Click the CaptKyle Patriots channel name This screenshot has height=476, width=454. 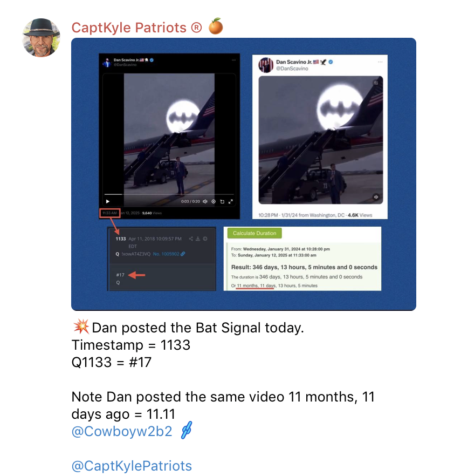click(x=136, y=28)
